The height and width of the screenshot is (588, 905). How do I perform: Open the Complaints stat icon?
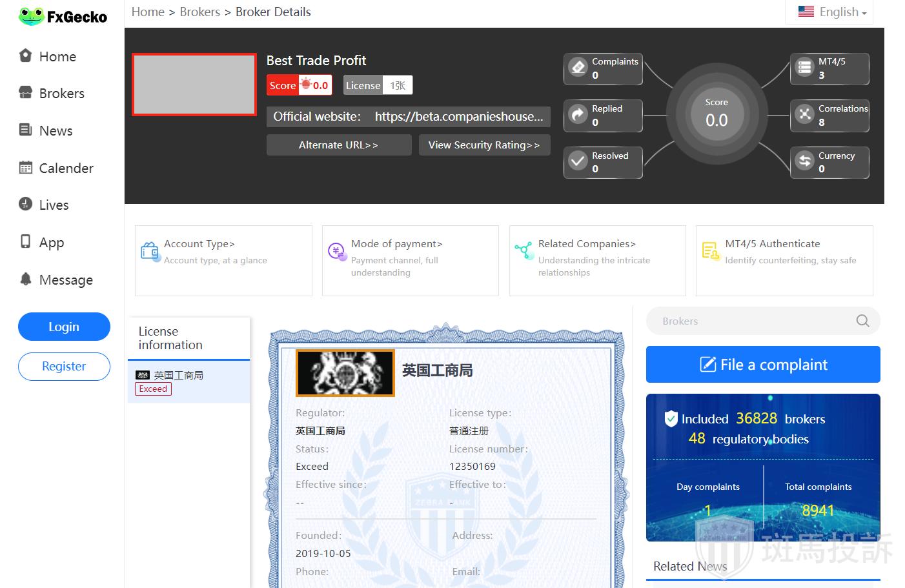[578, 68]
